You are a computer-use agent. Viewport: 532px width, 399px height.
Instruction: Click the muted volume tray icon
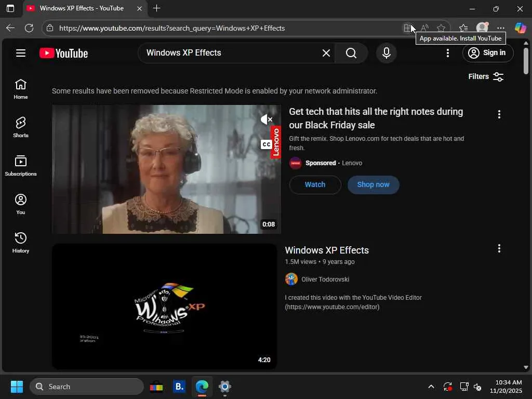tap(477, 387)
